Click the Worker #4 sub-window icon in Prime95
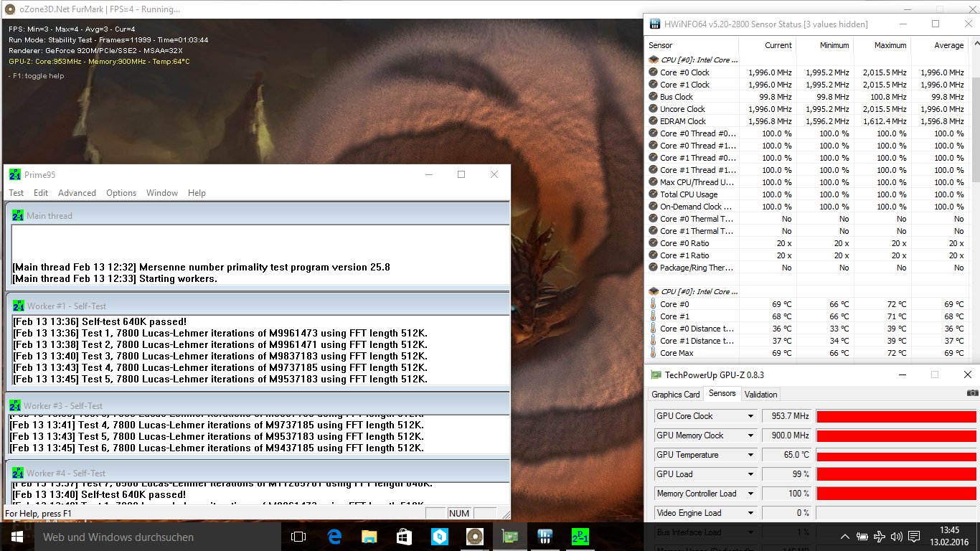This screenshot has width=980, height=551. point(18,473)
